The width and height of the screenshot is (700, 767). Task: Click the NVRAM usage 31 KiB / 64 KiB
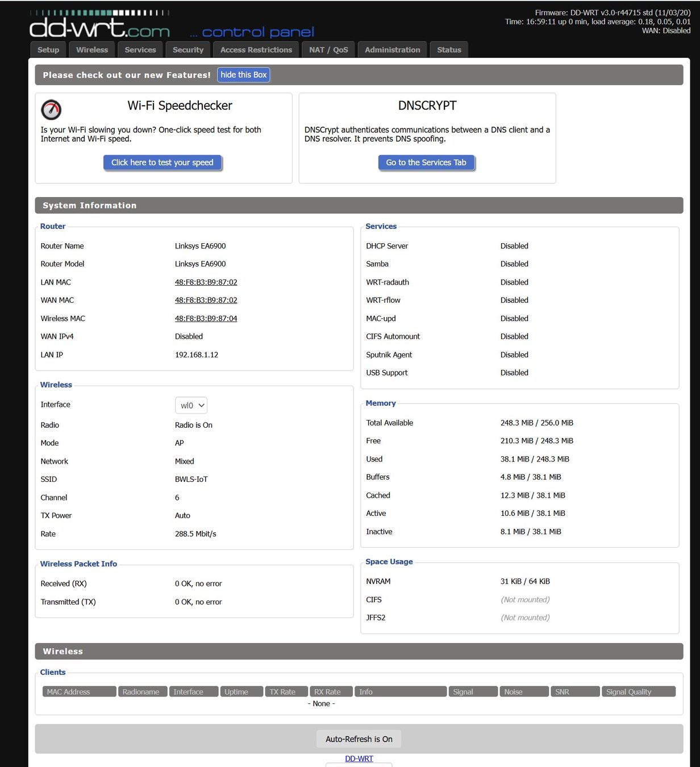525,581
